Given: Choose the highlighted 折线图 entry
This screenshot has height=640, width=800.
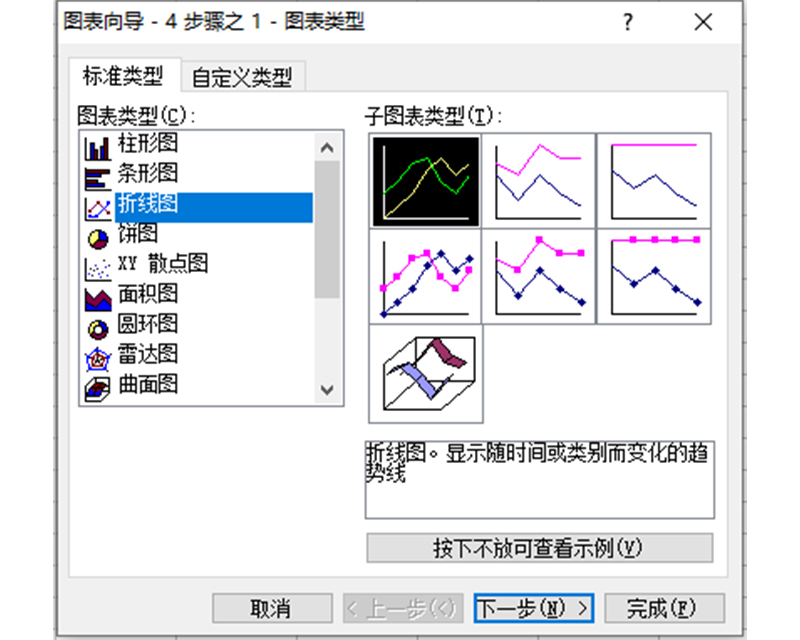Looking at the screenshot, I should pos(214,207).
